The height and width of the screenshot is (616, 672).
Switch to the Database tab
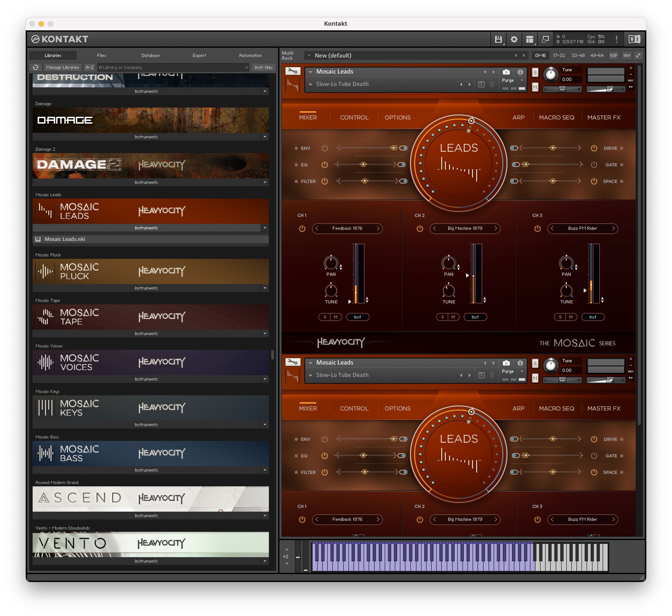click(x=150, y=55)
